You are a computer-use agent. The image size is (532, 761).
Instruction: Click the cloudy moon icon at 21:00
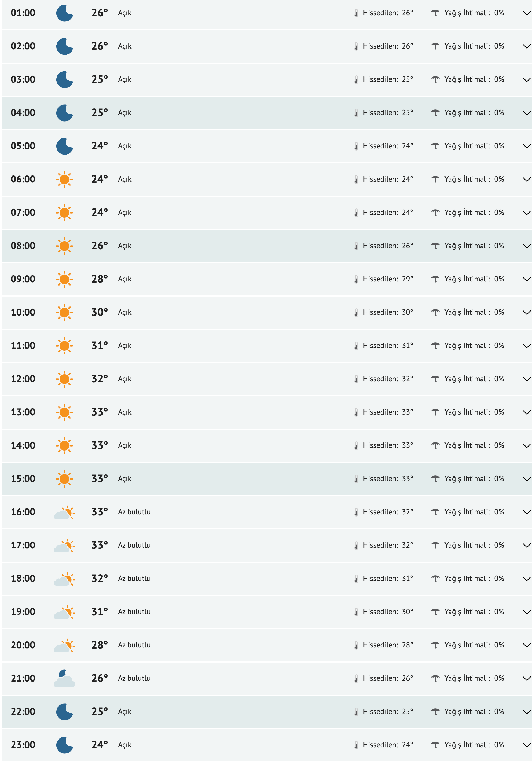[64, 679]
